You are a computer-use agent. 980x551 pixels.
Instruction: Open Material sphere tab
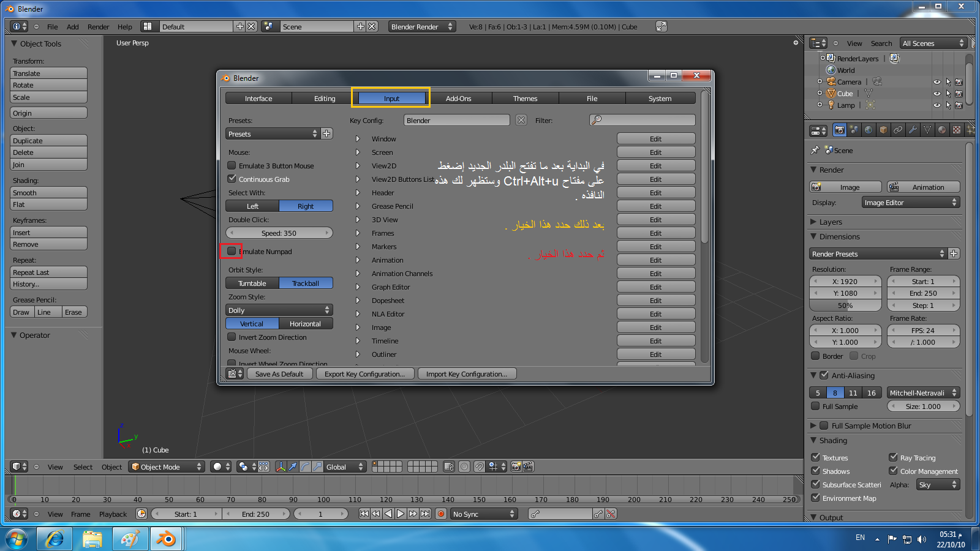pos(942,130)
